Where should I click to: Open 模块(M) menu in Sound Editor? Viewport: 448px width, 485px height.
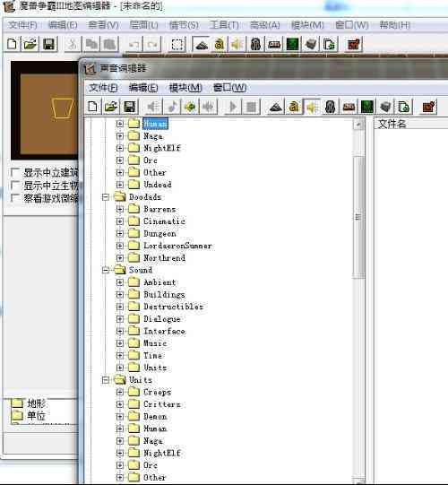[185, 88]
